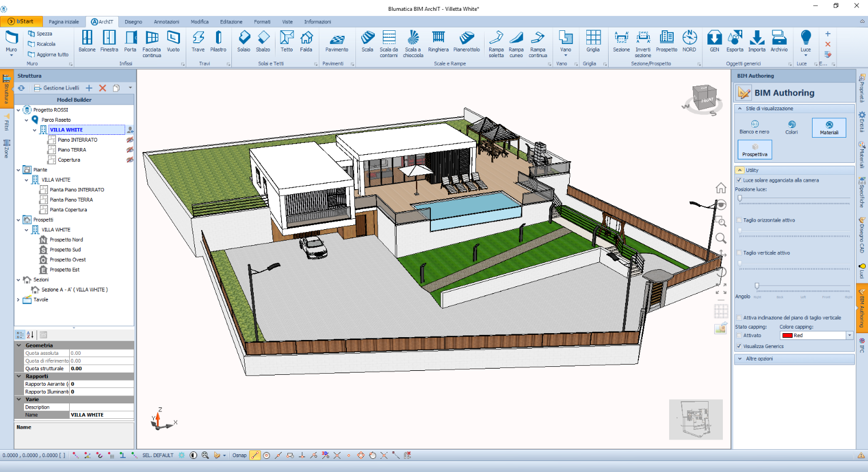Choose the Scala a chiocciola tool

click(413, 43)
